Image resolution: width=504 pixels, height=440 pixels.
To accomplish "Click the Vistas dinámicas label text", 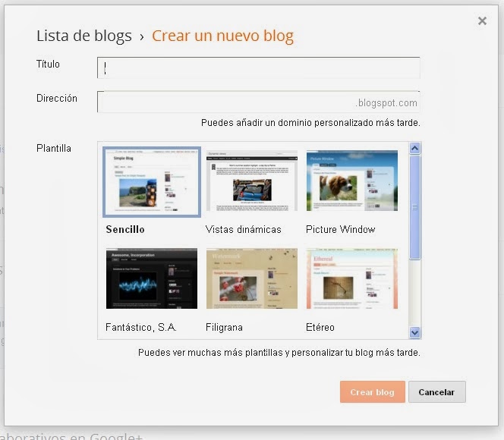I will click(x=244, y=229).
